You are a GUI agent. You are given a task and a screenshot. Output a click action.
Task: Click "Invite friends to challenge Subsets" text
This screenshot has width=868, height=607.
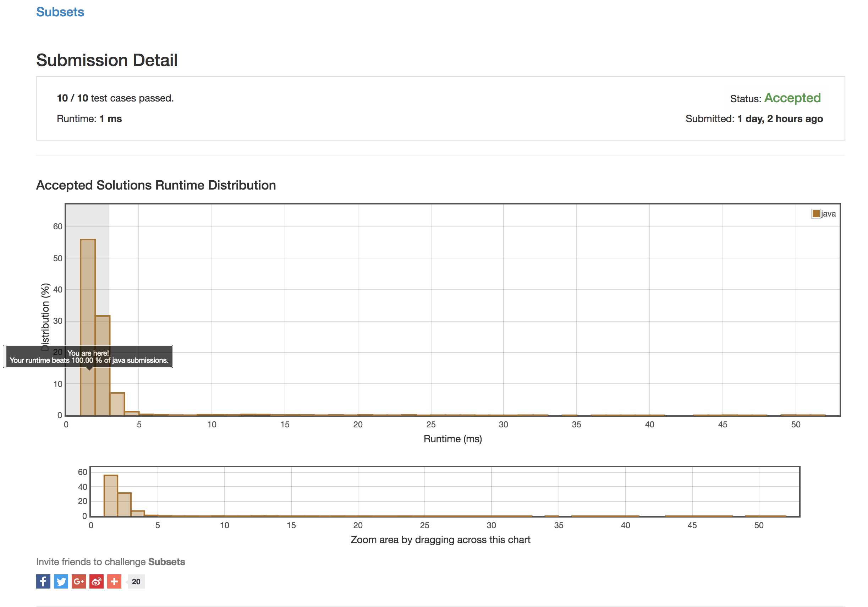point(111,562)
